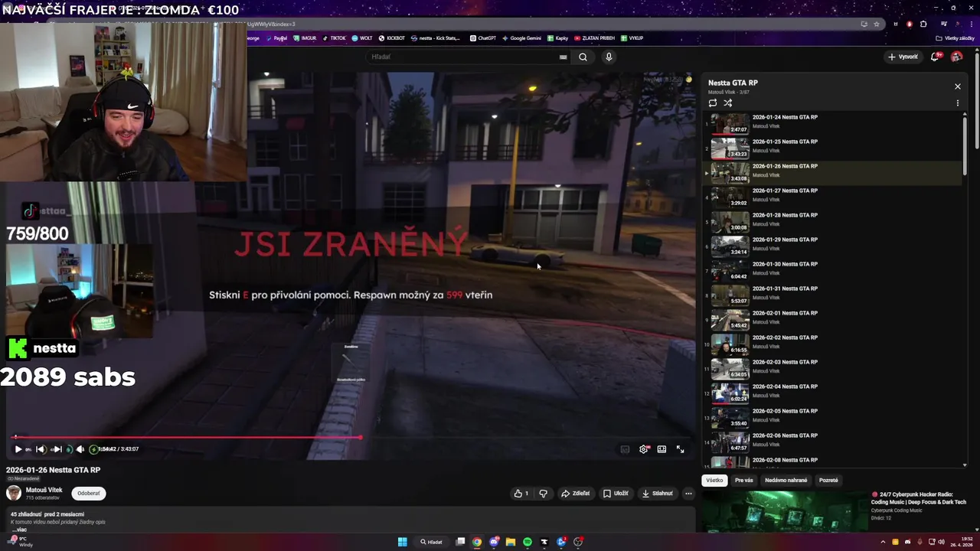The height and width of the screenshot is (551, 980).
Task: Activate voice search microphone icon
Action: (x=609, y=57)
